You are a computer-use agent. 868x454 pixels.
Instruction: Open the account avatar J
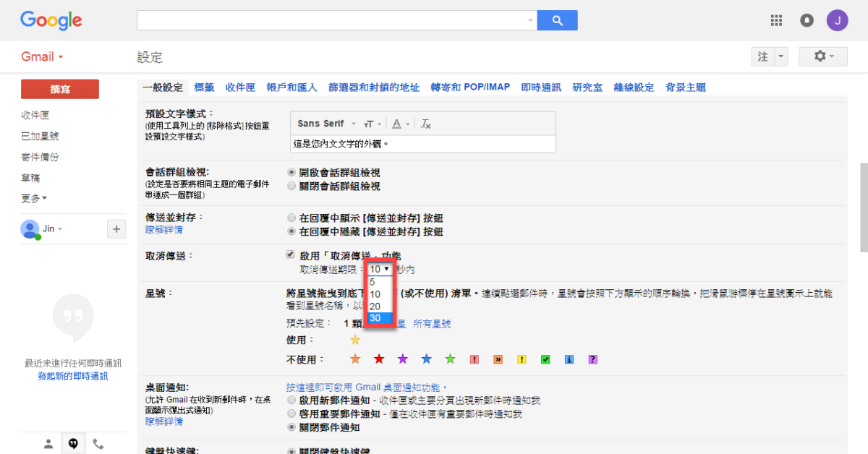(837, 20)
